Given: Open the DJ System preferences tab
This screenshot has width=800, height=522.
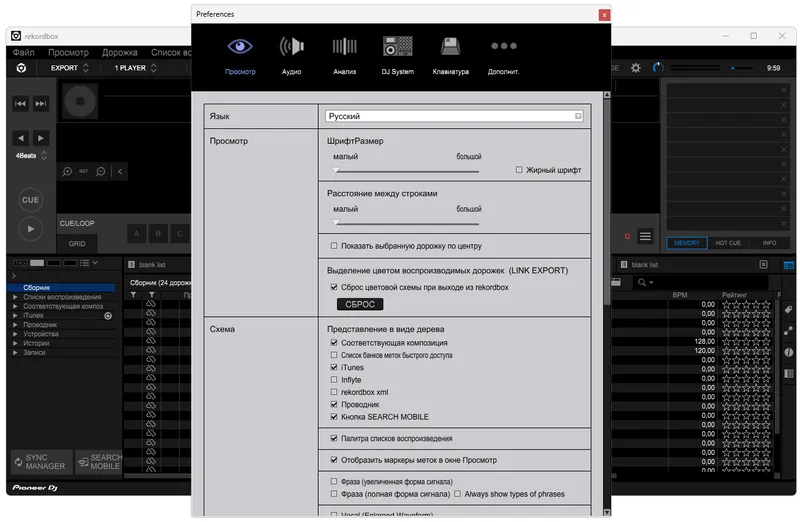Looking at the screenshot, I should 397,56.
